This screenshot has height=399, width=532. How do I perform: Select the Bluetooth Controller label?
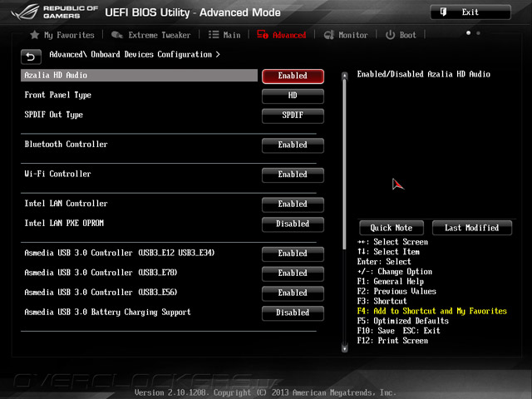[66, 144]
